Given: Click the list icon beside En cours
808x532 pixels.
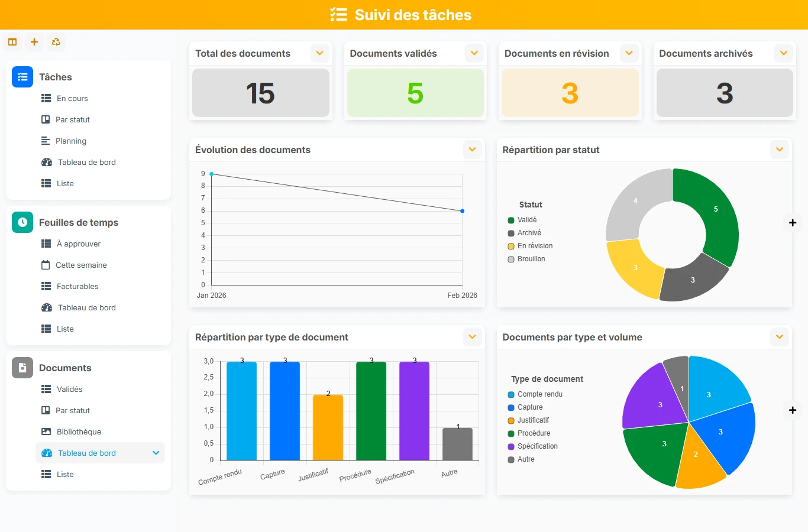Looking at the screenshot, I should pos(46,98).
